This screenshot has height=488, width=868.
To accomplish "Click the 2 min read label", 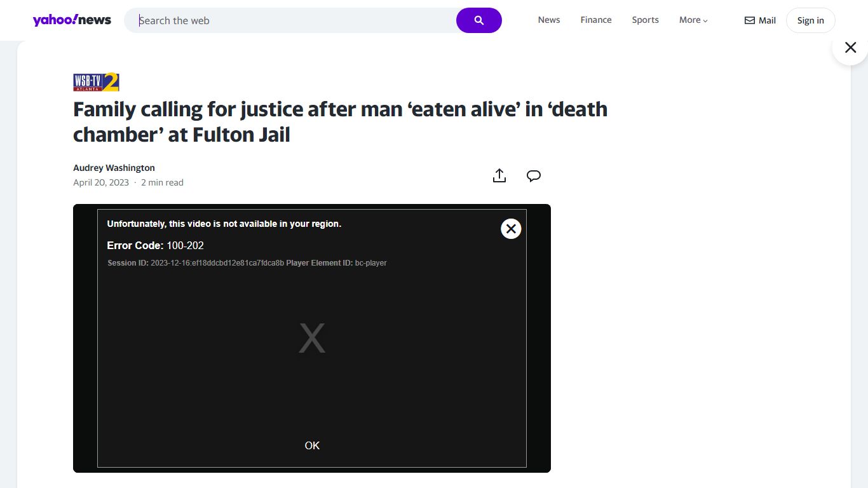I will tap(162, 182).
